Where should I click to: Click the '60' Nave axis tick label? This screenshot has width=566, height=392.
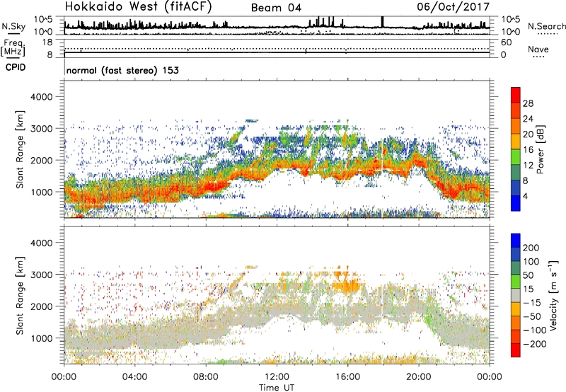506,42
